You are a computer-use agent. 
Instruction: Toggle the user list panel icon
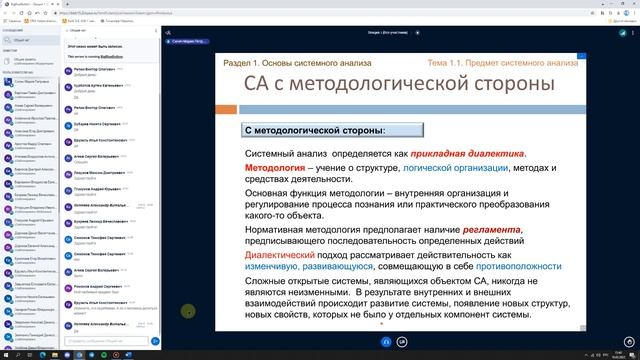pyautogui.click(x=168, y=33)
